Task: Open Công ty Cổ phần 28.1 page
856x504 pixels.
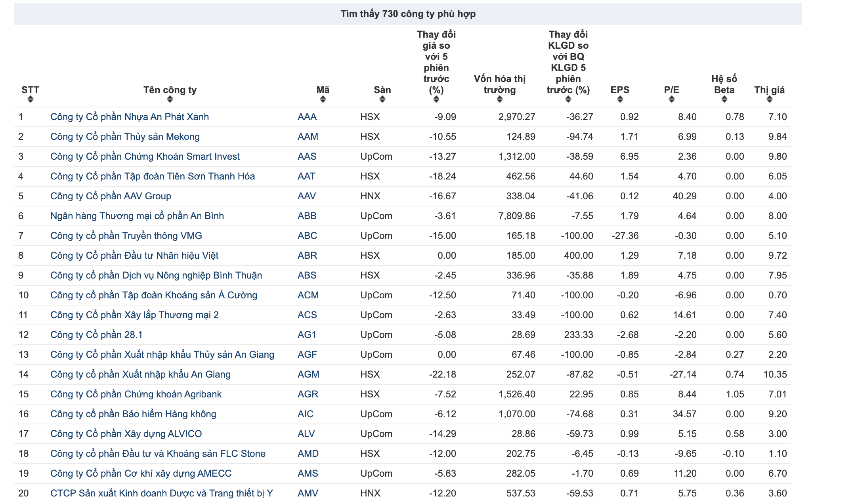Action: [x=96, y=335]
